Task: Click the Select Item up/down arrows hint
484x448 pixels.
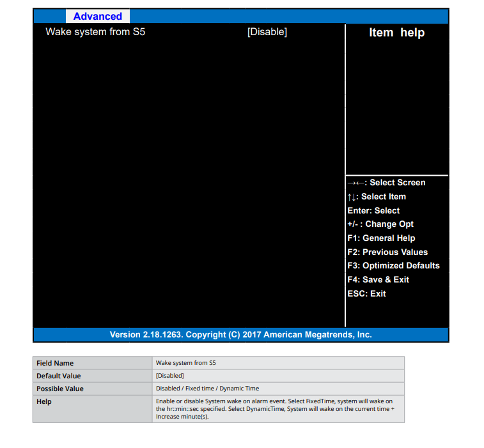Action: (377, 197)
